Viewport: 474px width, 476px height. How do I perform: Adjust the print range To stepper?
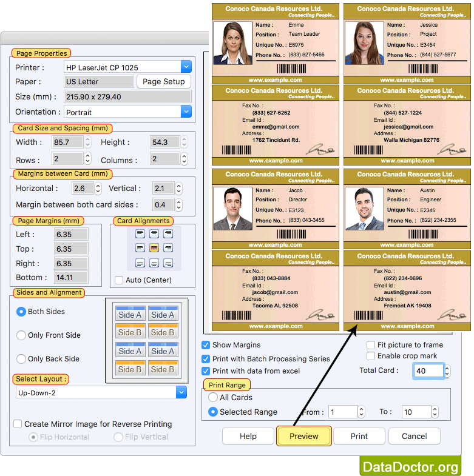435,412
